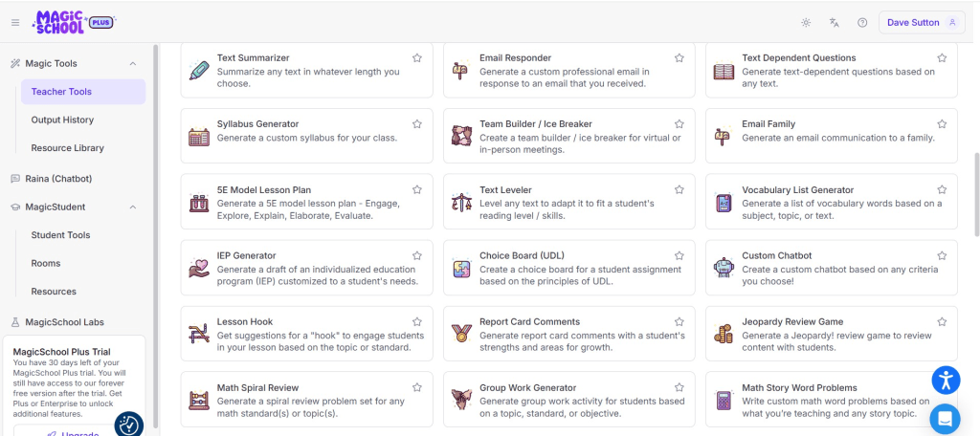This screenshot has height=436, width=980.
Task: Open Raina (Chatbot) from sidebar
Action: coord(57,178)
